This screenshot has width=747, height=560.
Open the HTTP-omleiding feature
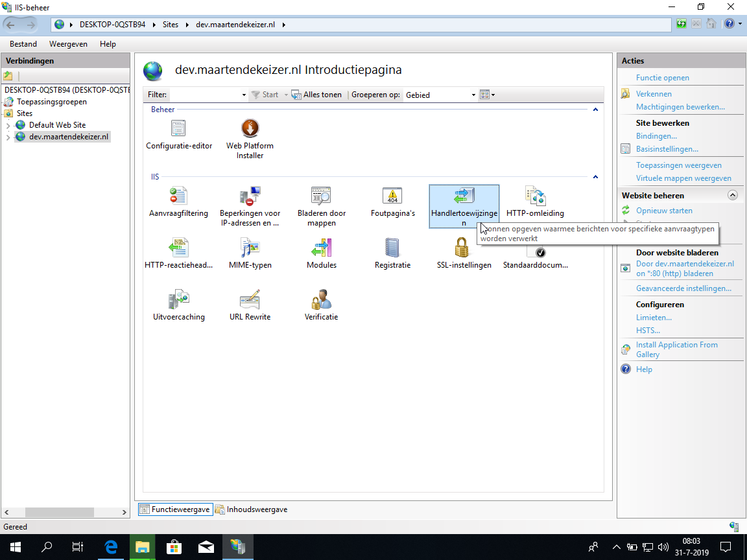pos(535,202)
